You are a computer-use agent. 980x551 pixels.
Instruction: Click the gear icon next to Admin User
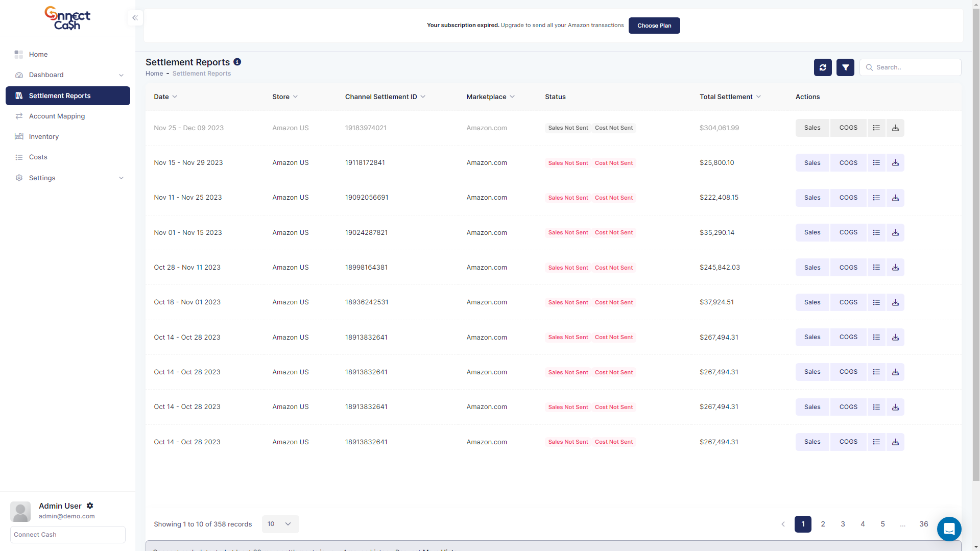pyautogui.click(x=90, y=506)
